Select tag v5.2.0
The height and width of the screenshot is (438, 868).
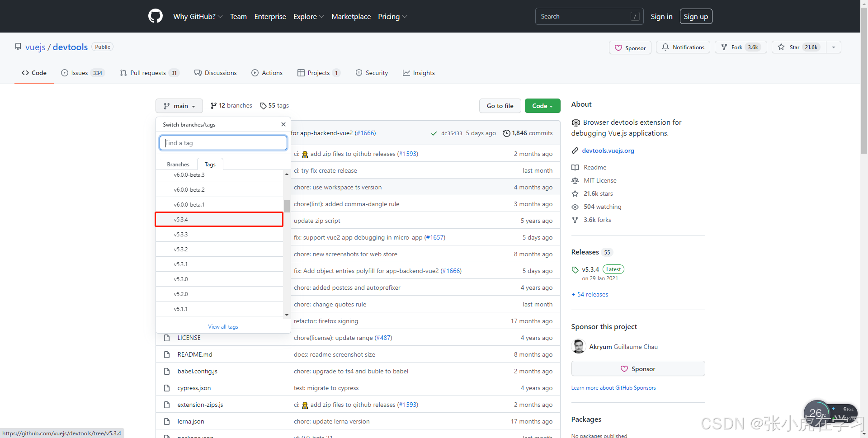pyautogui.click(x=220, y=294)
